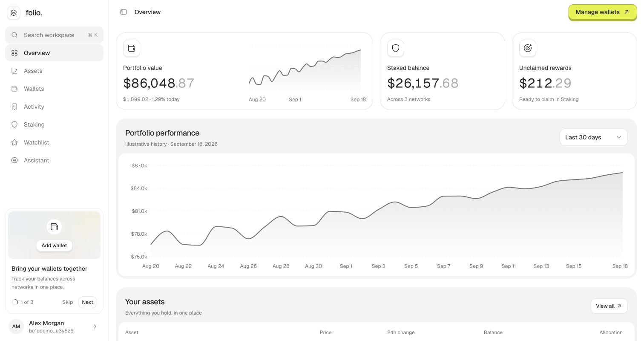
Task: Click the wallet icon above Add wallet
Action: tap(54, 227)
